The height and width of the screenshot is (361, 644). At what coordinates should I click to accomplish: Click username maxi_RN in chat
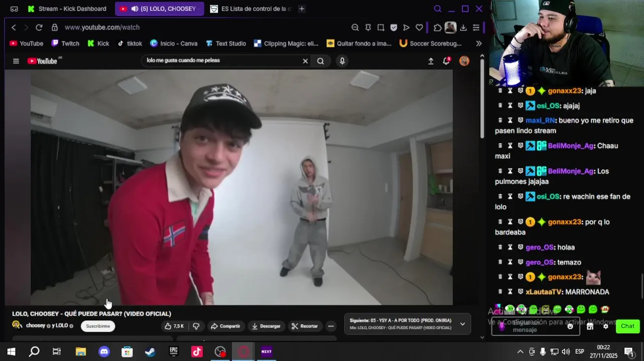pyautogui.click(x=540, y=120)
